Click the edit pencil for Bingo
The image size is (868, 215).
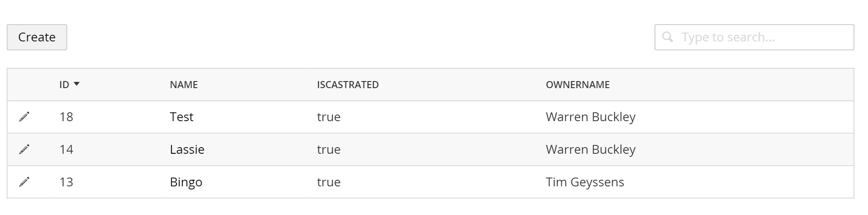pos(24,182)
